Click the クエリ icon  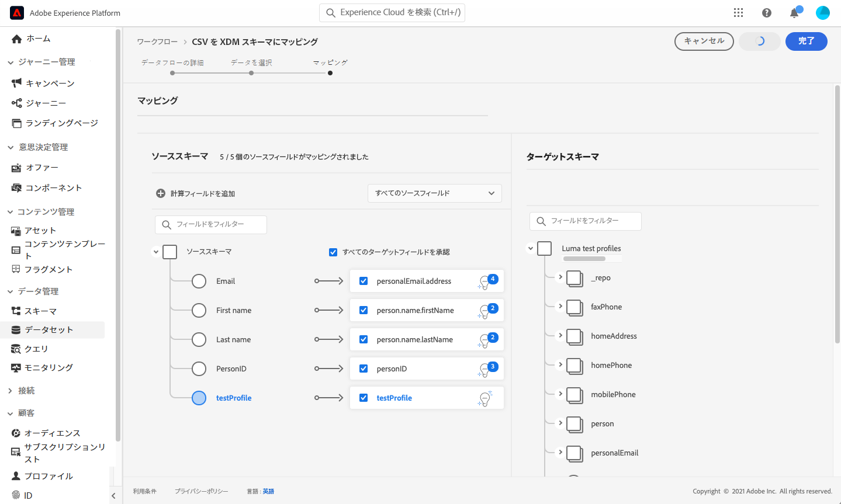(16, 349)
